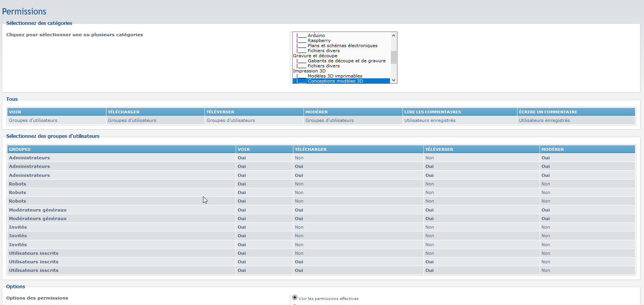Screen dimensions: 644x305
Task: Choose Plans et schémas électroniques category
Action: point(341,46)
